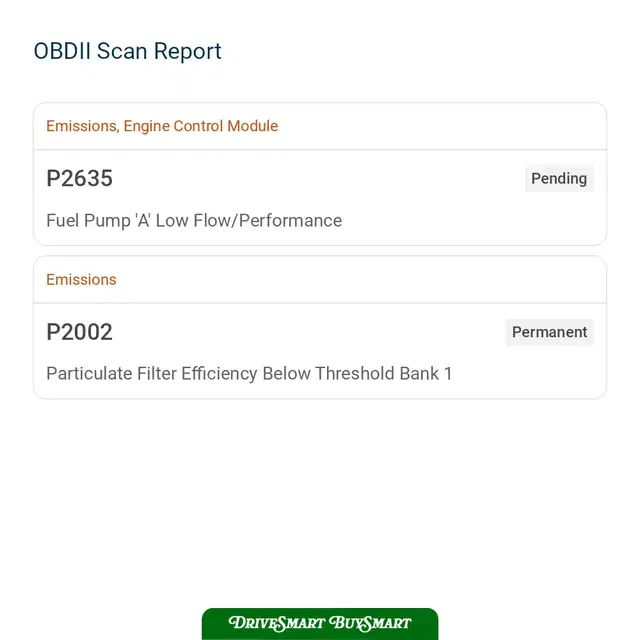Screen dimensions: 640x640
Task: Click the Pending status badge
Action: click(x=559, y=178)
